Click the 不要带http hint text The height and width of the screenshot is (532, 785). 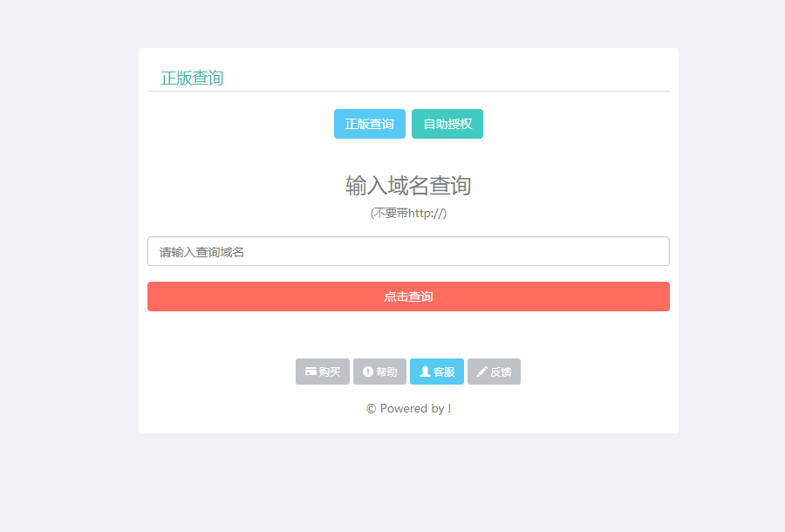408,212
